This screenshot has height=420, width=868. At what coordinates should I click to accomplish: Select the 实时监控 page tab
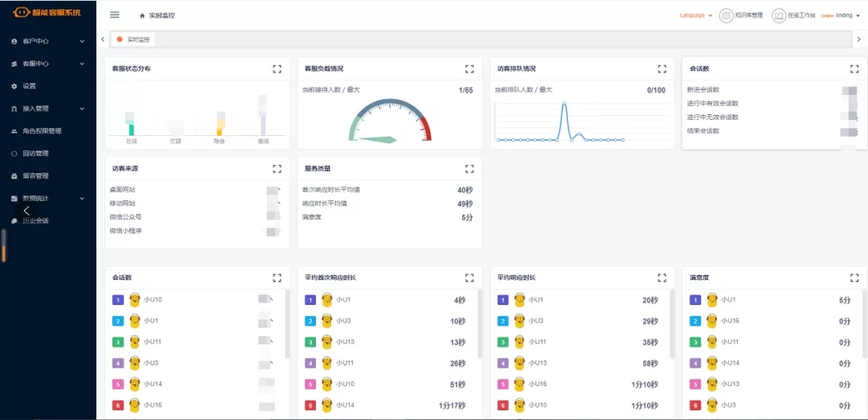coord(135,39)
